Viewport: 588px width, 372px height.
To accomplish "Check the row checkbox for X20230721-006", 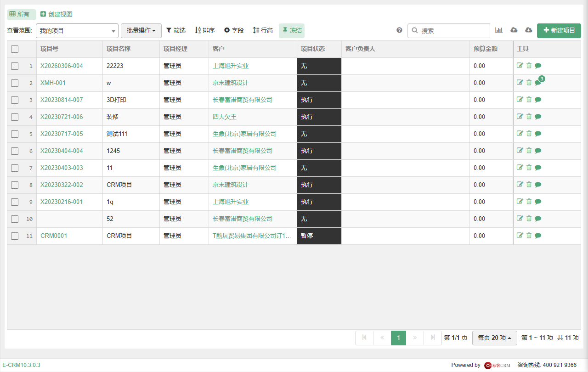I will [x=15, y=117].
